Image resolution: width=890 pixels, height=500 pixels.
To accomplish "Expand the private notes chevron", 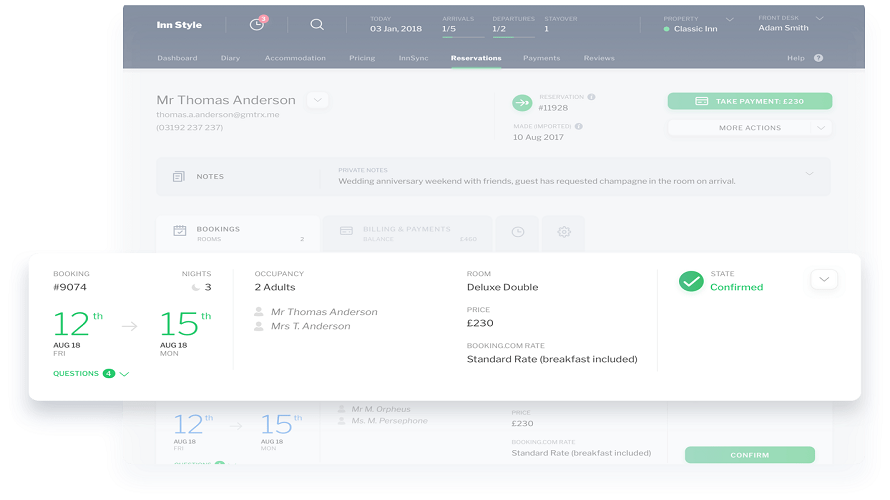I will point(809,174).
